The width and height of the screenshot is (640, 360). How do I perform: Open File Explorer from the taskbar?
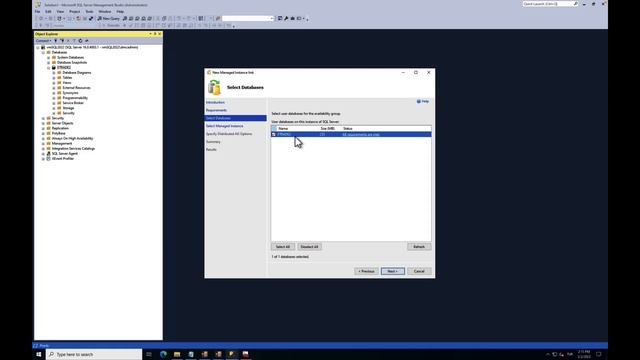pos(177,354)
